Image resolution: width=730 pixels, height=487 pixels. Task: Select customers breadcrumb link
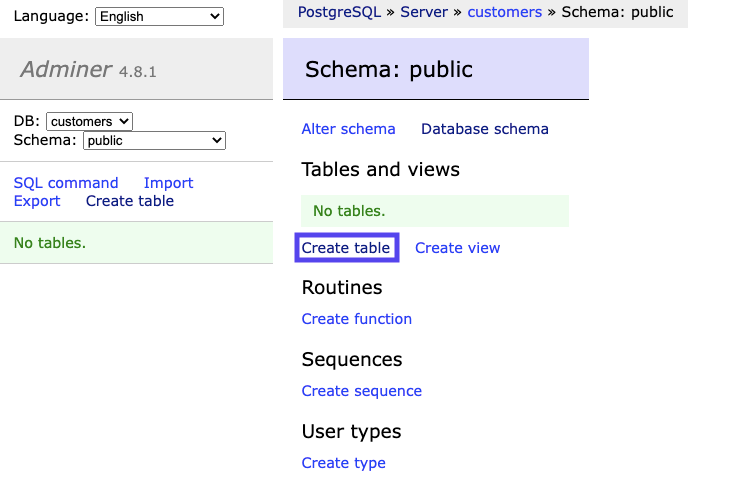(x=504, y=12)
